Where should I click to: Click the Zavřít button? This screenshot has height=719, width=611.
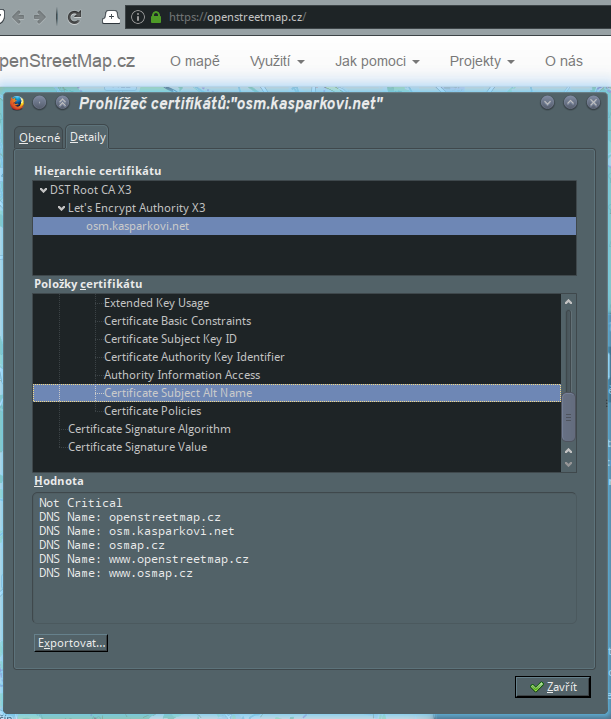pyautogui.click(x=553, y=687)
